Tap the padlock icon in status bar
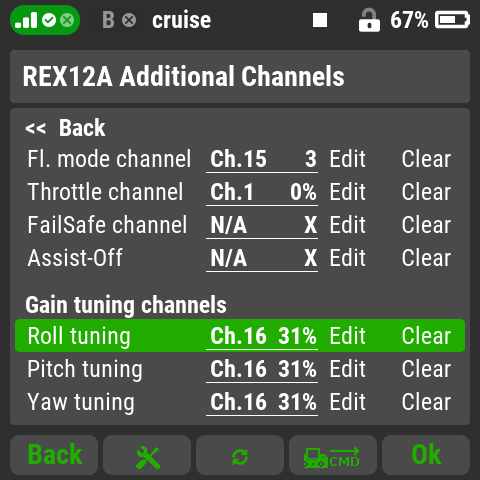 coord(369,20)
